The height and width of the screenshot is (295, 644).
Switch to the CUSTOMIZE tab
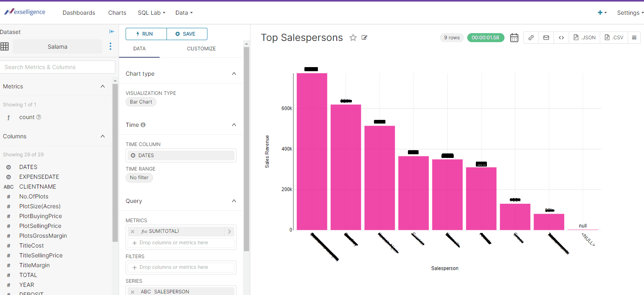click(201, 49)
